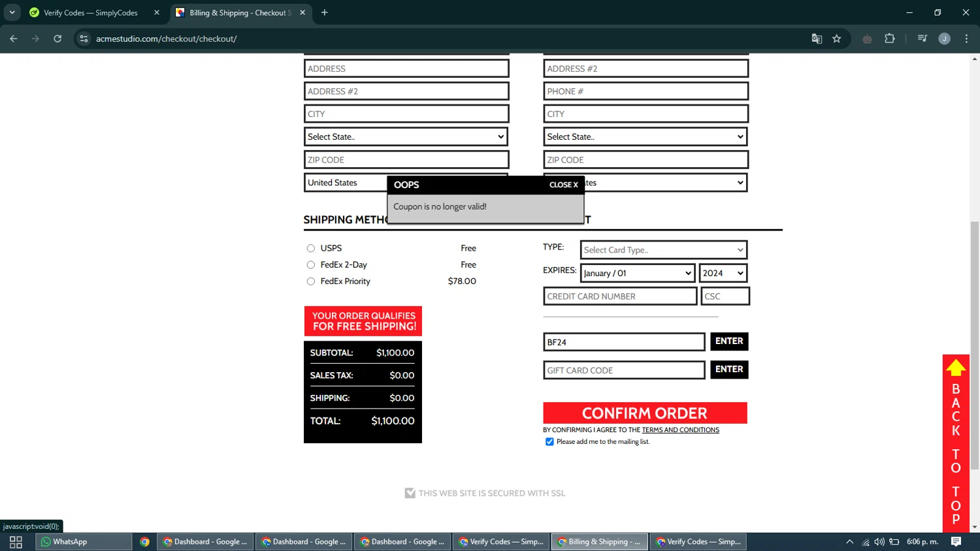The height and width of the screenshot is (551, 980).
Task: Click the browser back arrow
Action: (14, 39)
